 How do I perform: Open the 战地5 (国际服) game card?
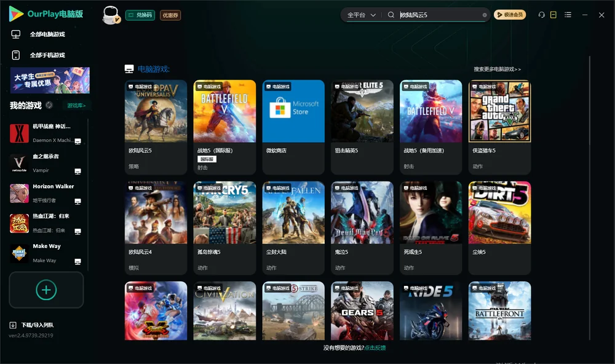pyautogui.click(x=224, y=127)
